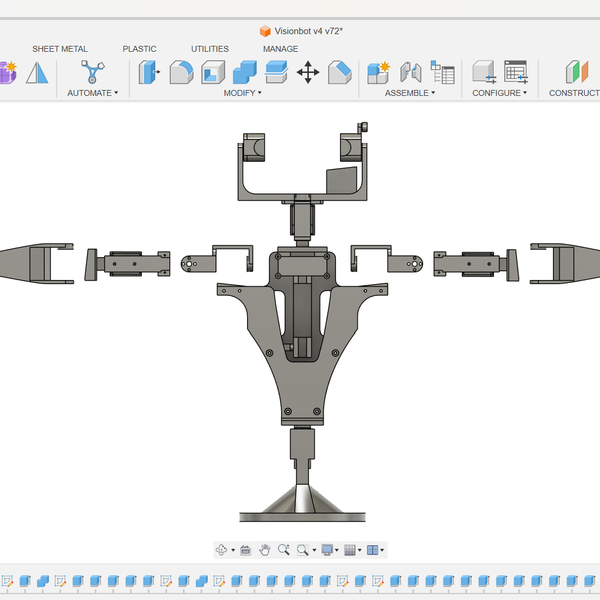Click the Visionbot v4 v72 document title

point(308,31)
